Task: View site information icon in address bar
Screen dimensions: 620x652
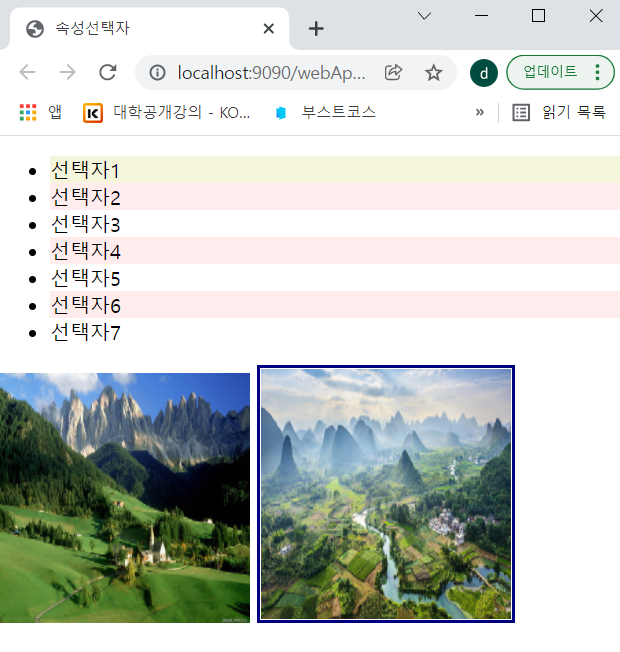Action: click(x=158, y=73)
